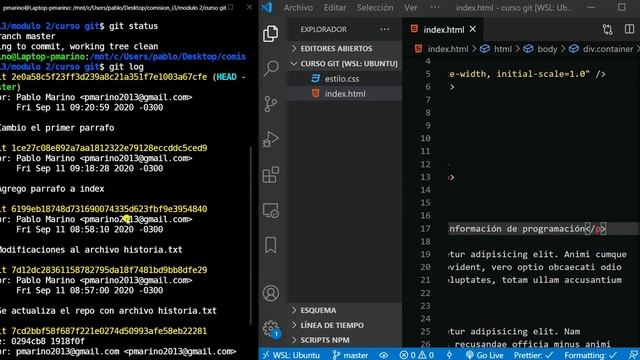The height and width of the screenshot is (360, 640).
Task: Click html in the breadcrumb
Action: tap(503, 49)
